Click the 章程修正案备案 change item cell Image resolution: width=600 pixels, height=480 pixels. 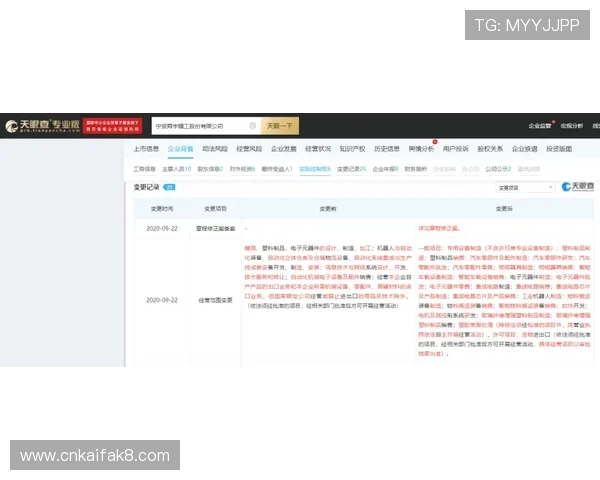pyautogui.click(x=215, y=229)
